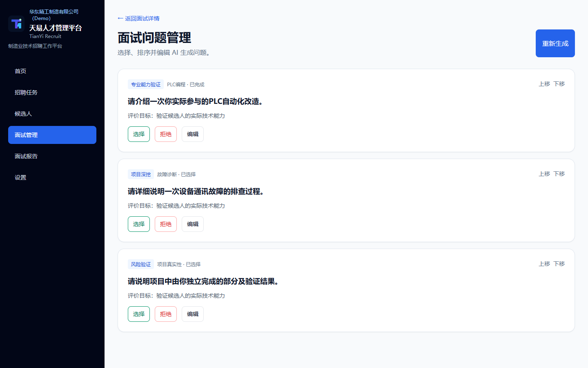Click the 项目深挖 tag
The height and width of the screenshot is (368, 588).
click(x=141, y=174)
